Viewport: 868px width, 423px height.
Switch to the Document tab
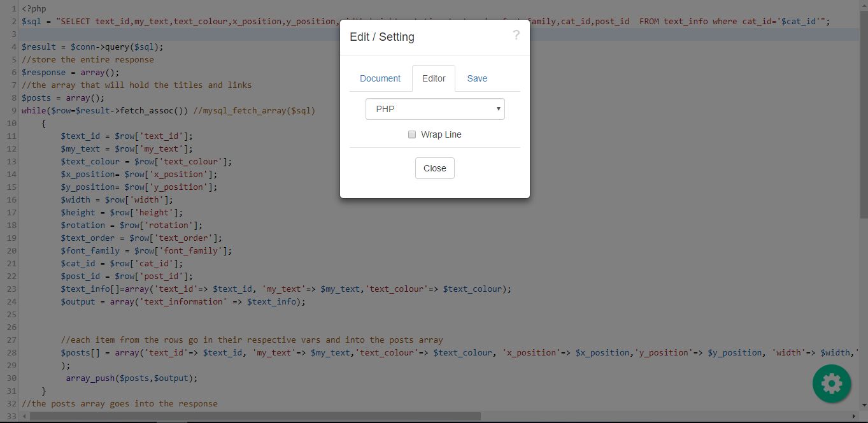click(380, 78)
